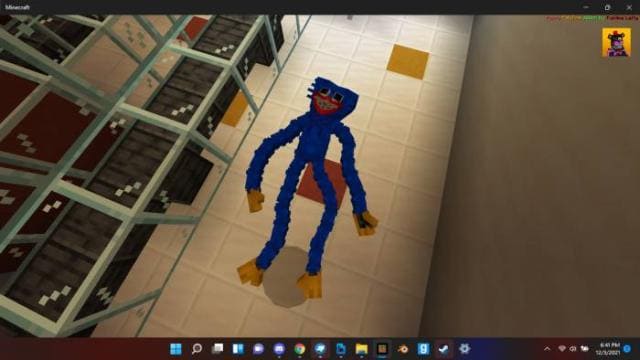Open the notification center badge

tap(628, 349)
